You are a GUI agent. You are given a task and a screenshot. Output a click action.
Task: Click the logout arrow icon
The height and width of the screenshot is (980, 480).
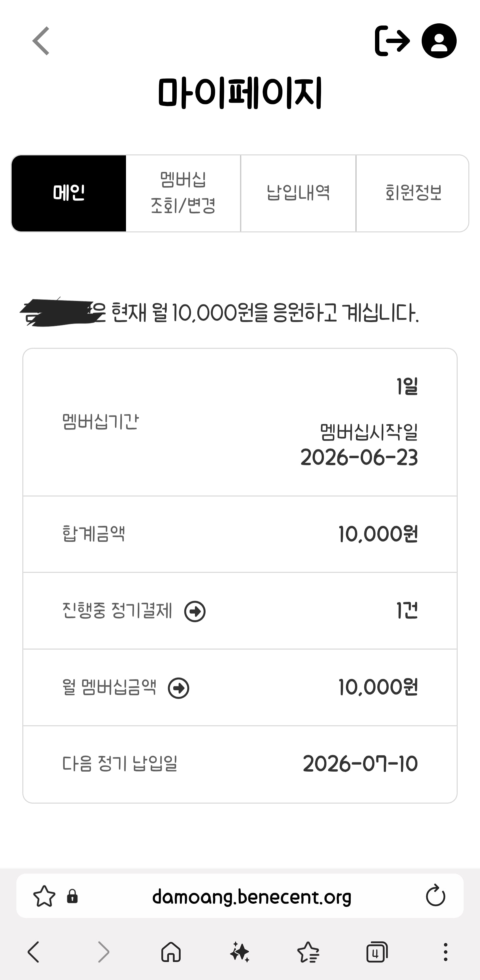[393, 41]
